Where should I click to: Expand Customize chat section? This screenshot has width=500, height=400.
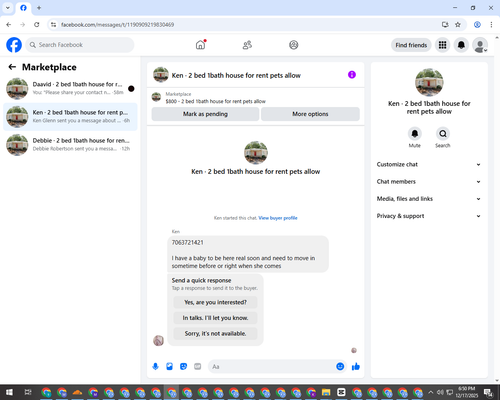click(x=429, y=164)
